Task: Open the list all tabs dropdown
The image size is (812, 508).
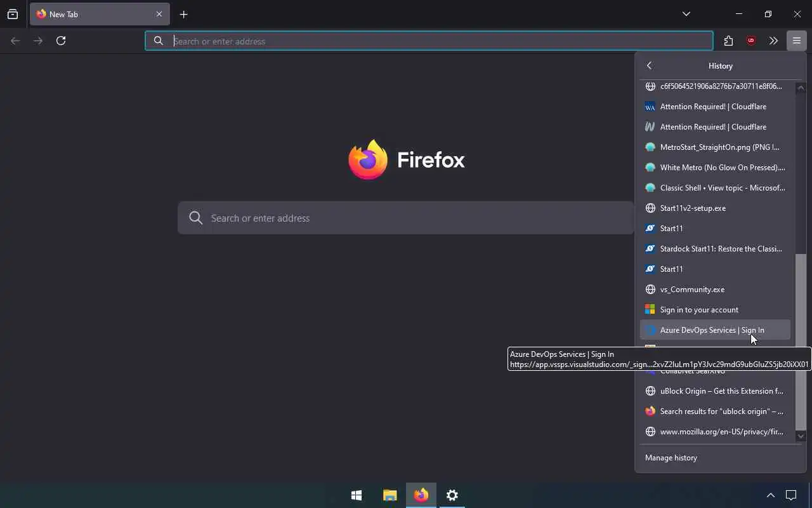Action: tap(686, 14)
